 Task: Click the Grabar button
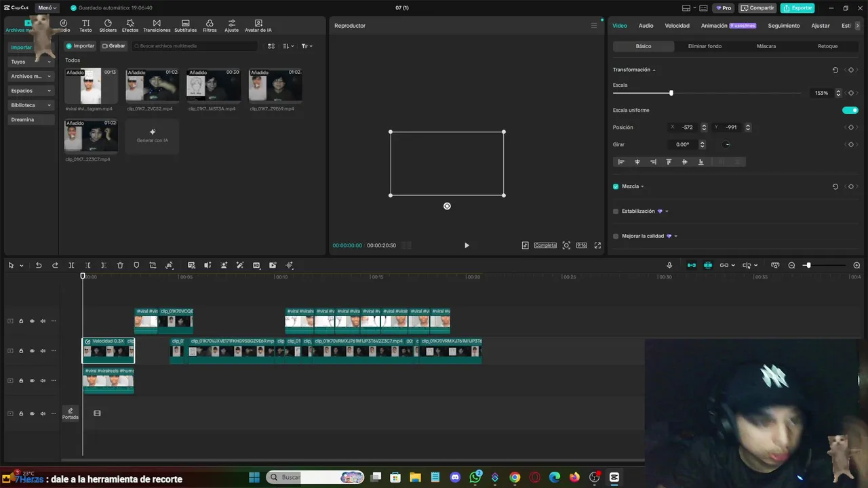coord(113,46)
